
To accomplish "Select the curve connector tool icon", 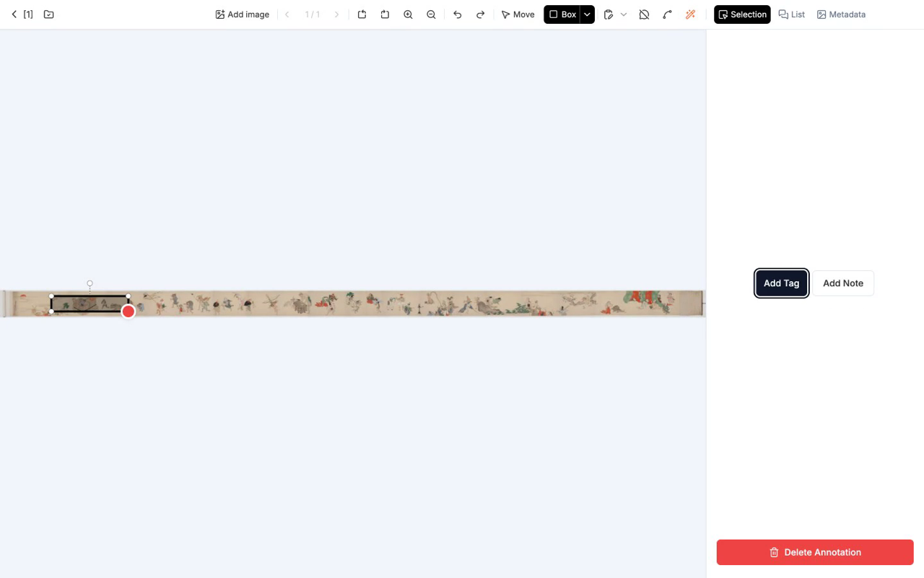I will (x=667, y=14).
